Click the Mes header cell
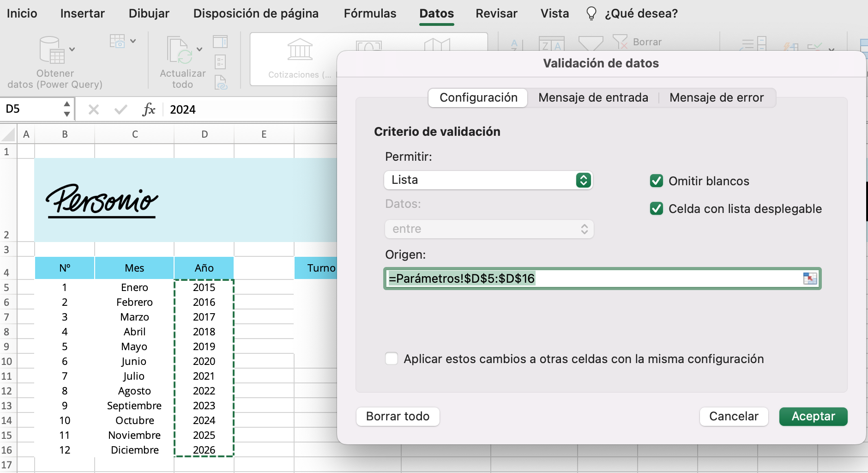Screen dimensions: 868x473 (134, 268)
